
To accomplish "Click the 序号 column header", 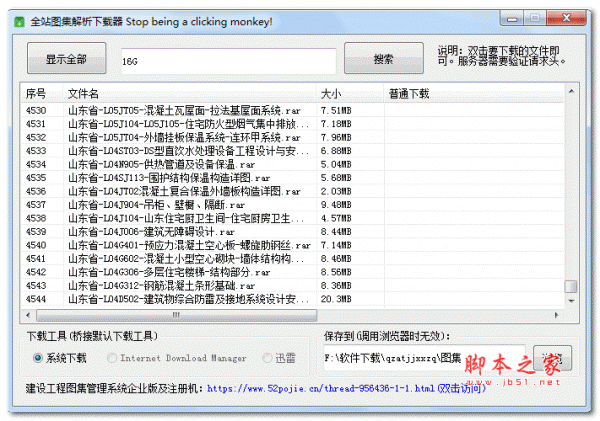I will (x=42, y=94).
